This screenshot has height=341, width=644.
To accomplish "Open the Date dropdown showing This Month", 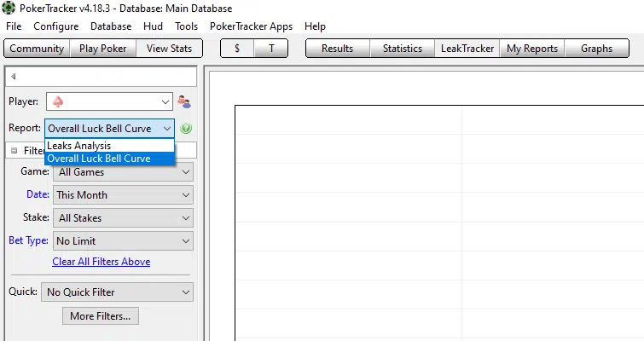I will tap(123, 195).
